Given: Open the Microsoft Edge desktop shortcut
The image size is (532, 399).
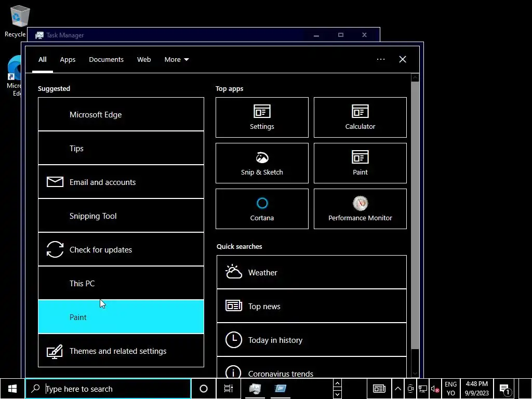Looking at the screenshot, I should [14, 76].
